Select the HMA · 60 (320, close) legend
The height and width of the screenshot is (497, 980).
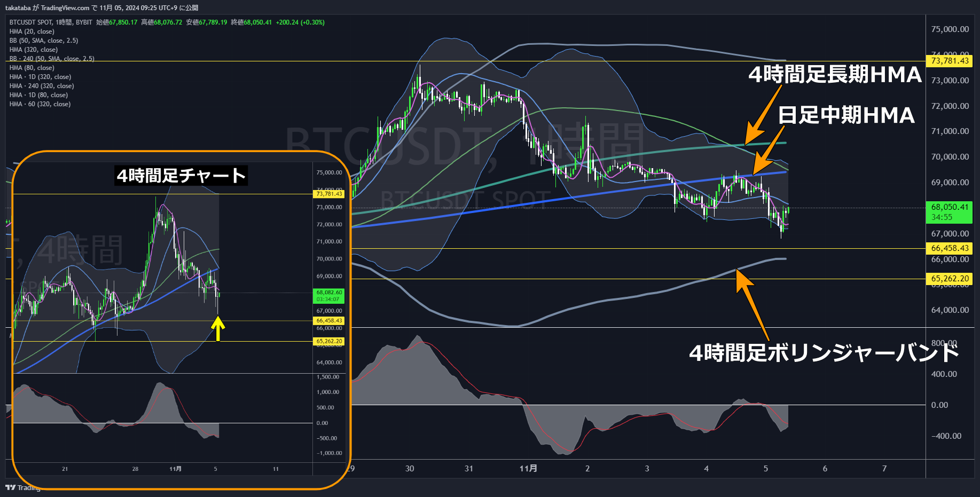(40, 104)
